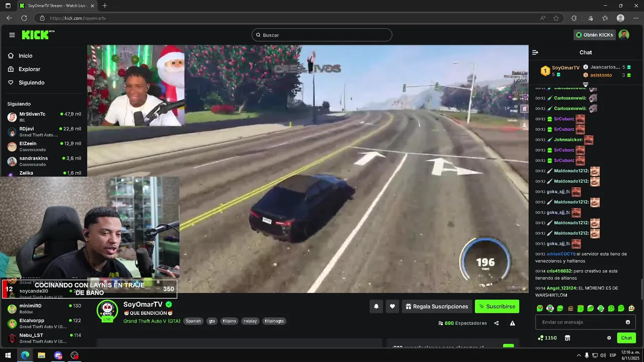Image resolution: width=644 pixels, height=362 pixels.
Task: Click the filipinogta tag
Action: pos(274,321)
